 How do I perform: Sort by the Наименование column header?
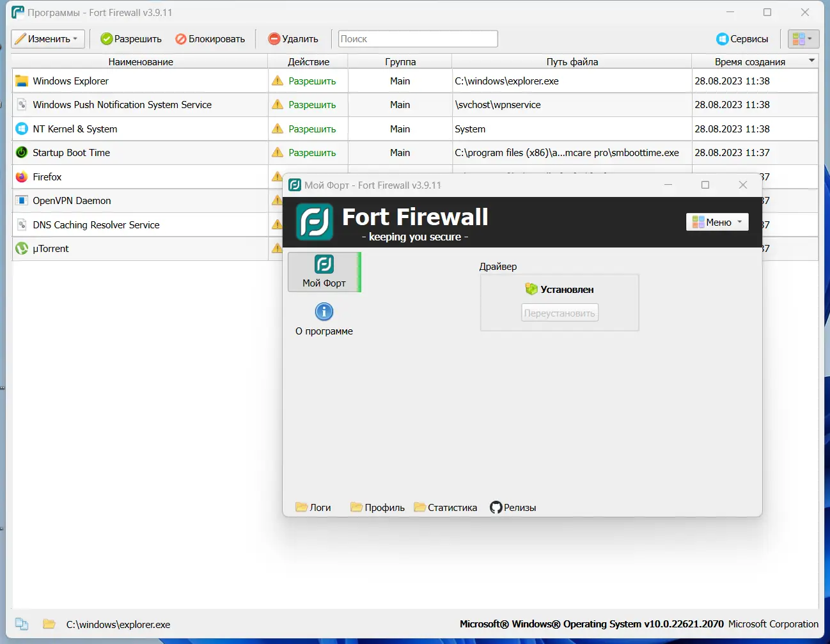click(141, 62)
